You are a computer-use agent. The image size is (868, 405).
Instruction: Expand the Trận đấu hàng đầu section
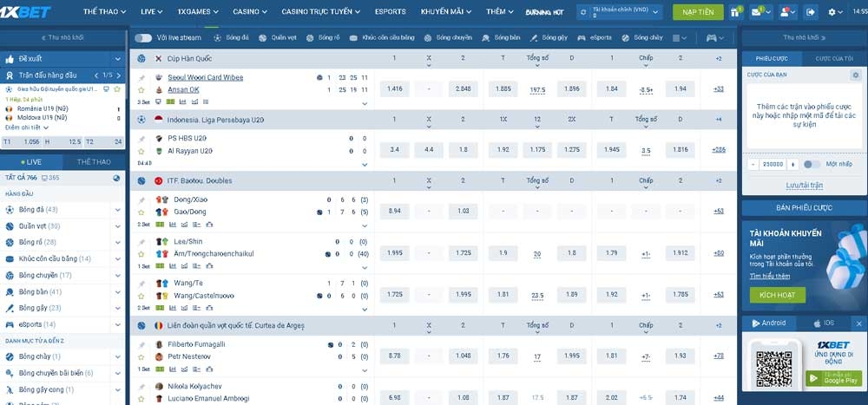[x=63, y=75]
